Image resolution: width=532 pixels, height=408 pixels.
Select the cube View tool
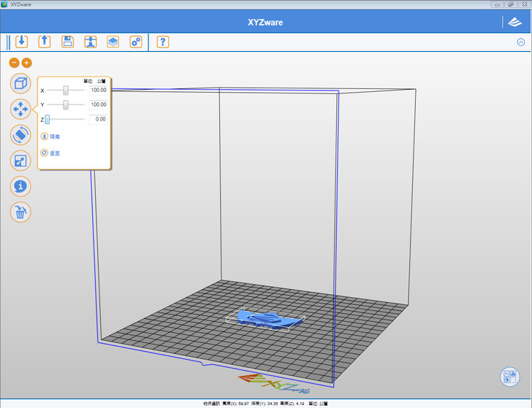point(20,83)
